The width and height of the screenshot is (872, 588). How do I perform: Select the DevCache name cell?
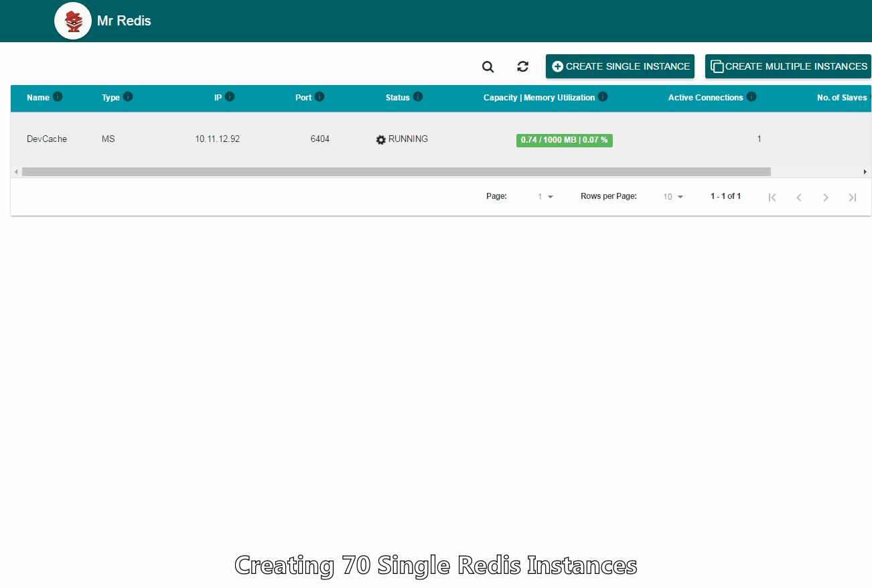click(x=47, y=139)
